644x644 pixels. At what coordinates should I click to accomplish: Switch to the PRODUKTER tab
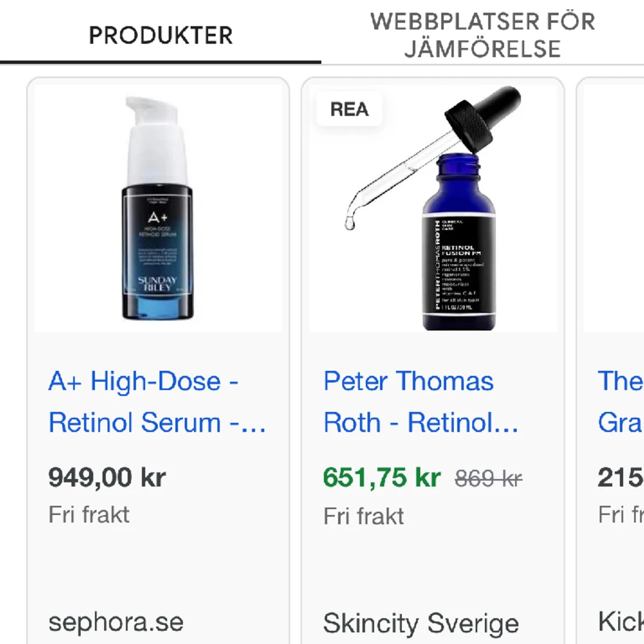(x=160, y=35)
